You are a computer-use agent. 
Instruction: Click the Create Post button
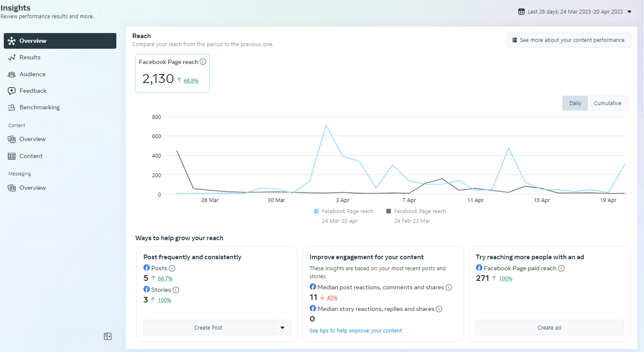(x=208, y=328)
